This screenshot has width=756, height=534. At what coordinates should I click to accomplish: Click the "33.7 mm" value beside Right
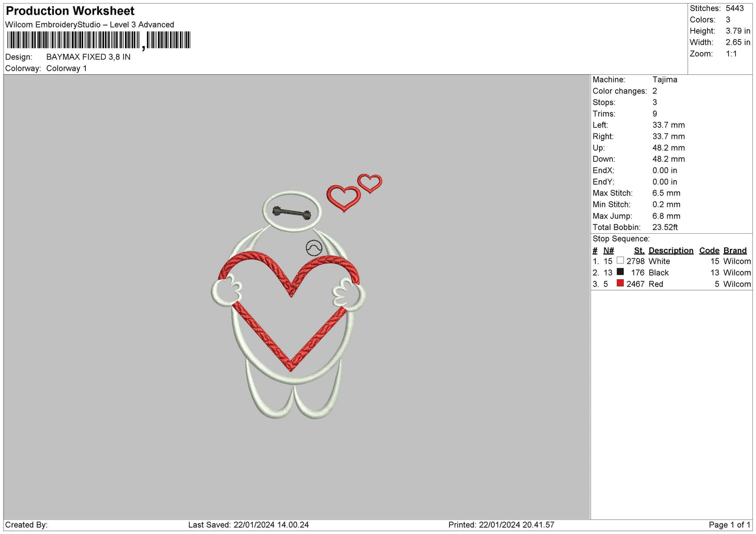[x=669, y=137]
